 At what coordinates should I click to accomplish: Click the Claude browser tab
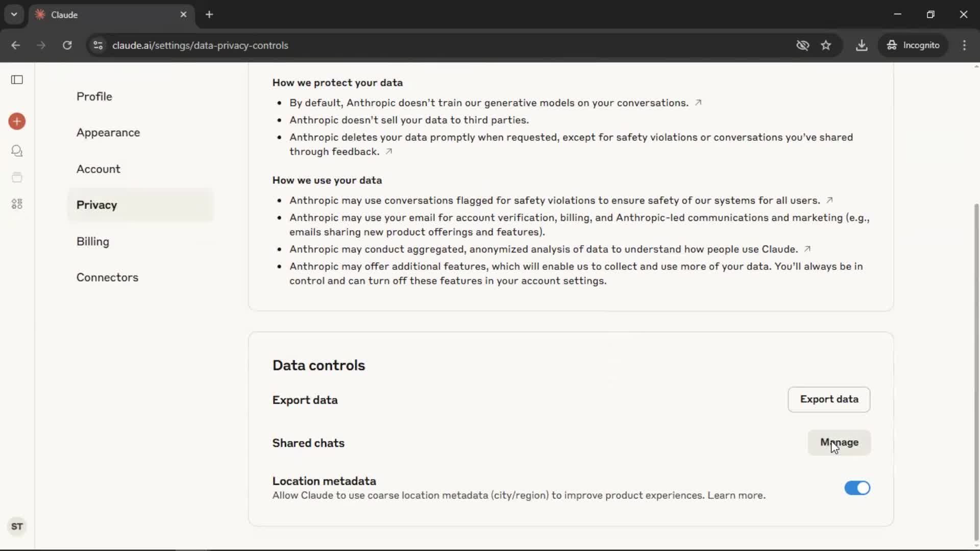(111, 15)
